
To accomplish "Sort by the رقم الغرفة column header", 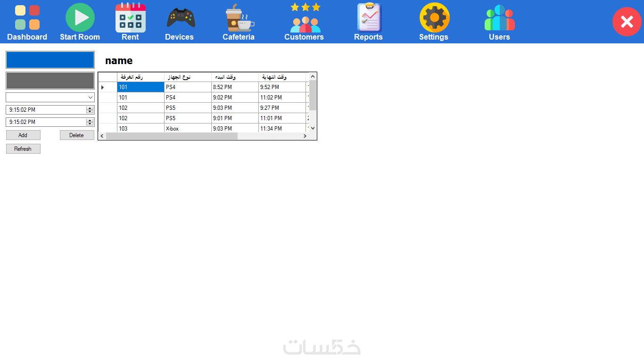I will tap(140, 77).
